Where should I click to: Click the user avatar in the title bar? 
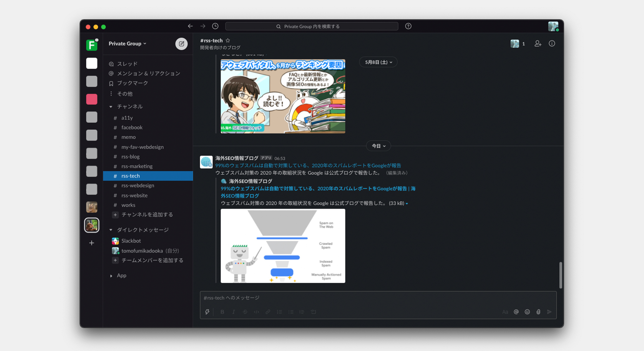553,26
